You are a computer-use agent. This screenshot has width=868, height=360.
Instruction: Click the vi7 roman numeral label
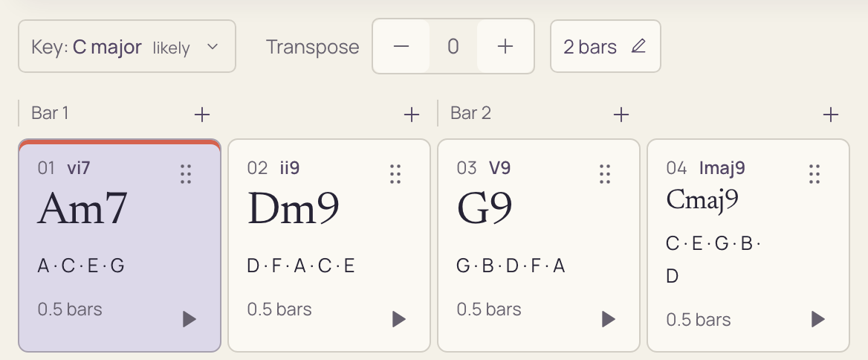pos(79,168)
